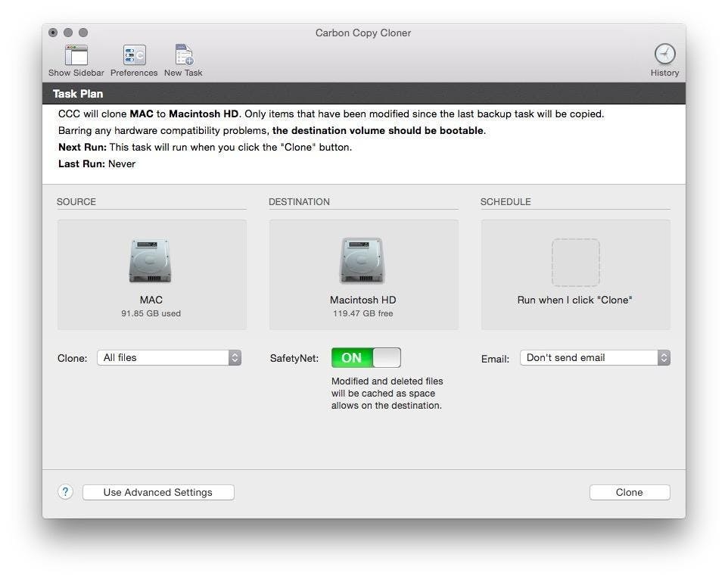The height and width of the screenshot is (579, 728).
Task: Click Use Advanced Settings button
Action: [x=158, y=493]
